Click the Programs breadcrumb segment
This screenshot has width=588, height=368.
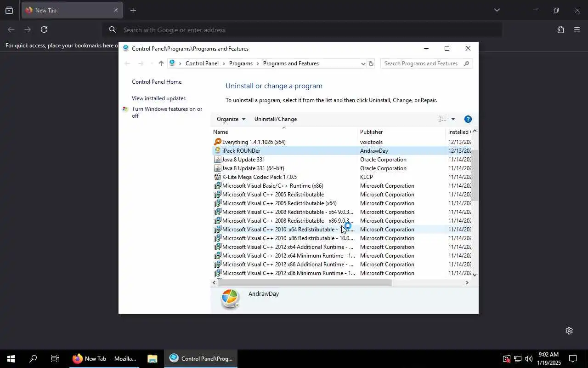[241, 63]
